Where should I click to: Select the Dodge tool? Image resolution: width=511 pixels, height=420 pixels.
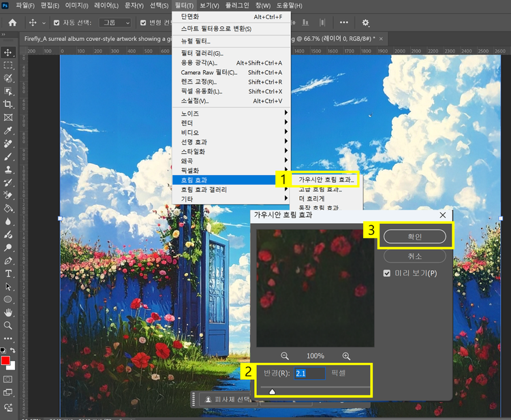pos(7,248)
